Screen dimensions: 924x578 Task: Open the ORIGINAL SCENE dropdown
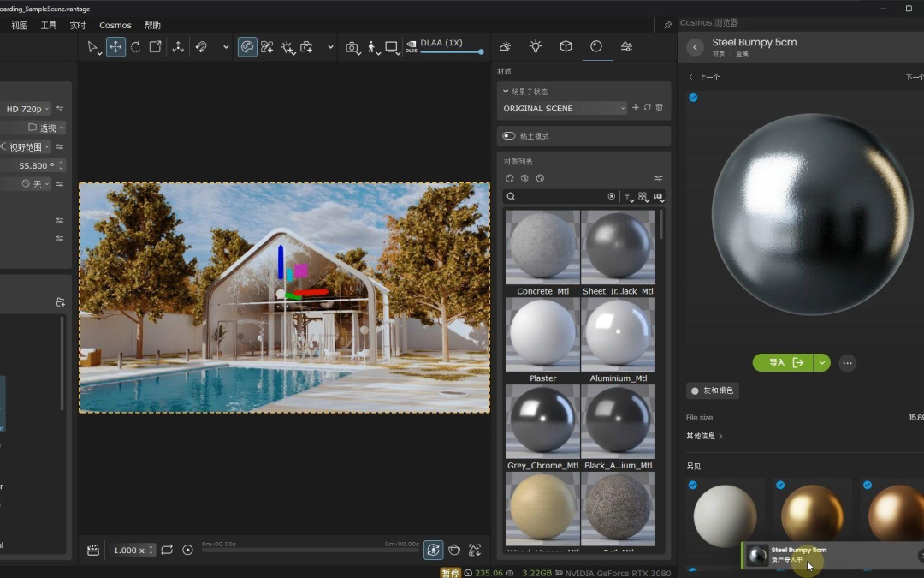[564, 109]
